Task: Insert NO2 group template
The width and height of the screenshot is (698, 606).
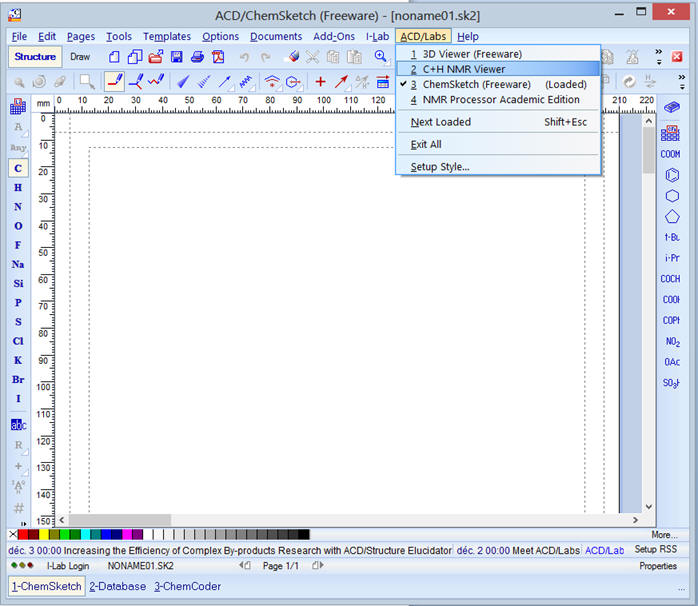Action: click(672, 342)
